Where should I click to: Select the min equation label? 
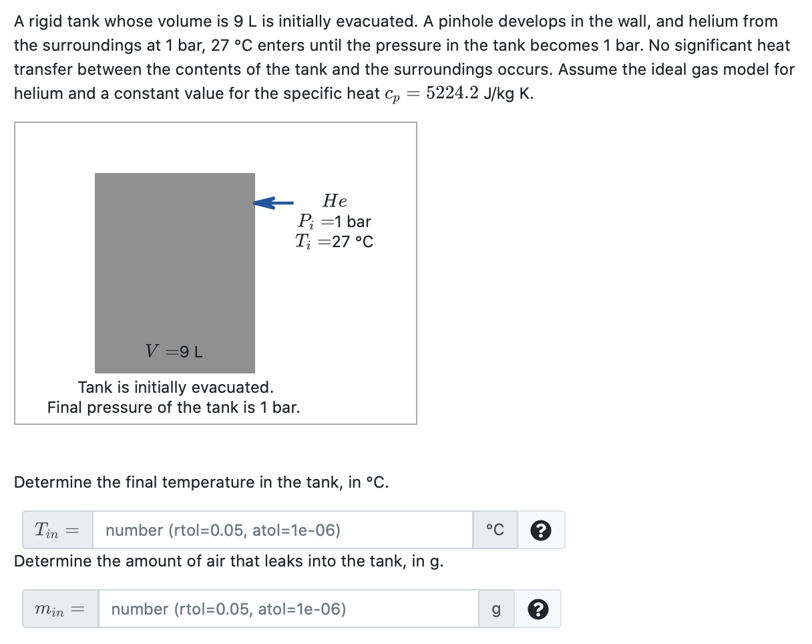click(x=59, y=609)
